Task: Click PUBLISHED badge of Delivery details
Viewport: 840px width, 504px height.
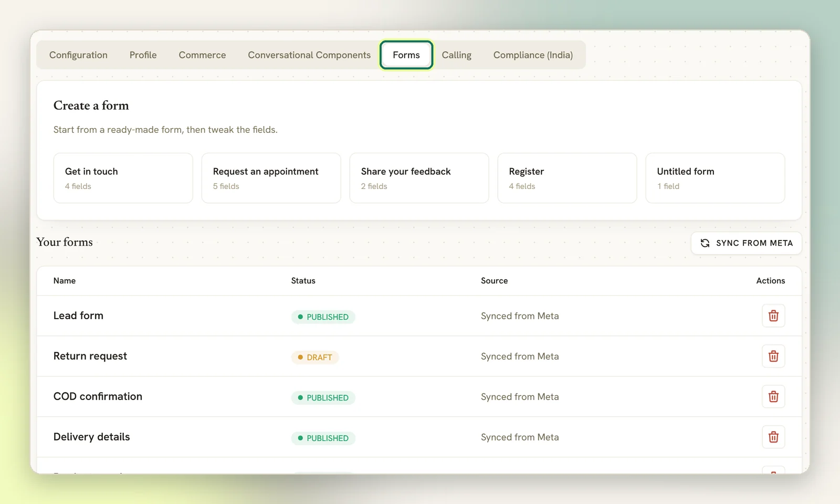Action: point(323,438)
